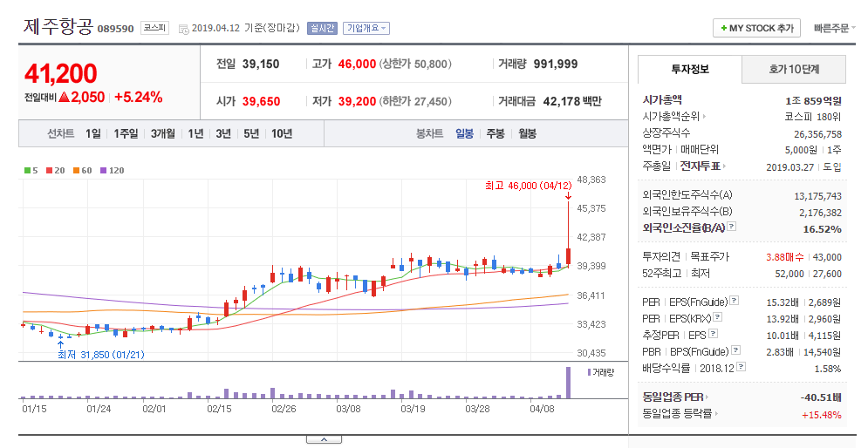
Task: Open the 동일업종 PER link
Action: (675, 397)
